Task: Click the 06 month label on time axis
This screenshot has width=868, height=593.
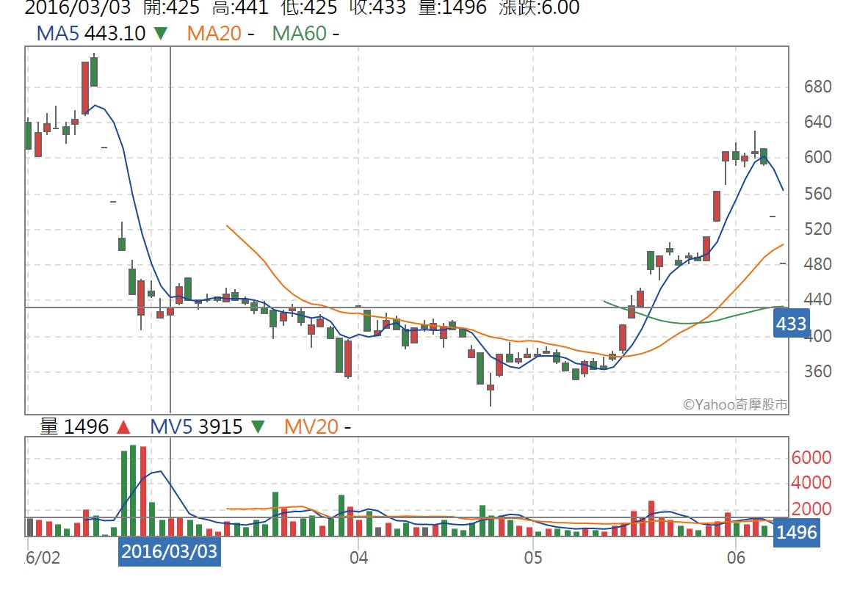Action: click(736, 557)
